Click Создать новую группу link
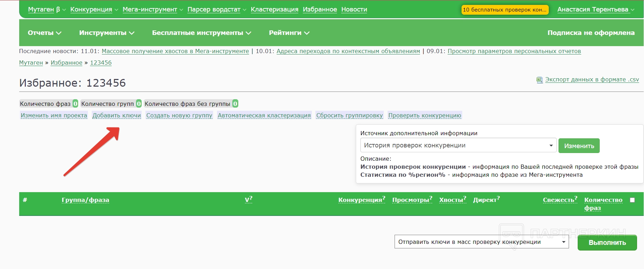The width and height of the screenshot is (644, 269). [x=179, y=115]
